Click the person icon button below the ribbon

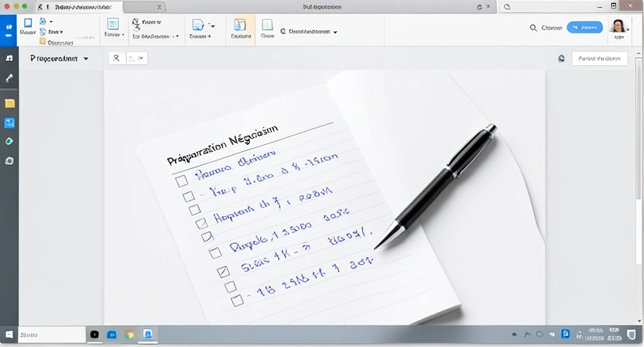coord(117,58)
